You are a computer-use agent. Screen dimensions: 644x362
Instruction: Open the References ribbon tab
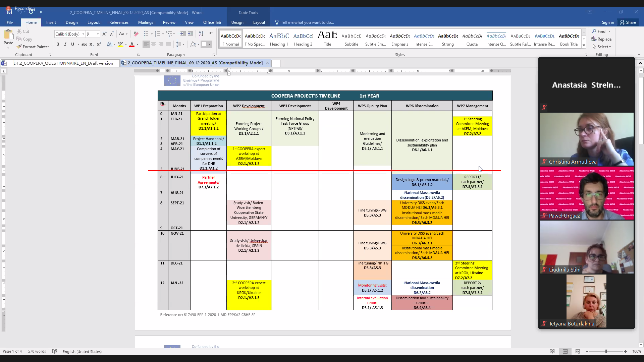coord(119,22)
